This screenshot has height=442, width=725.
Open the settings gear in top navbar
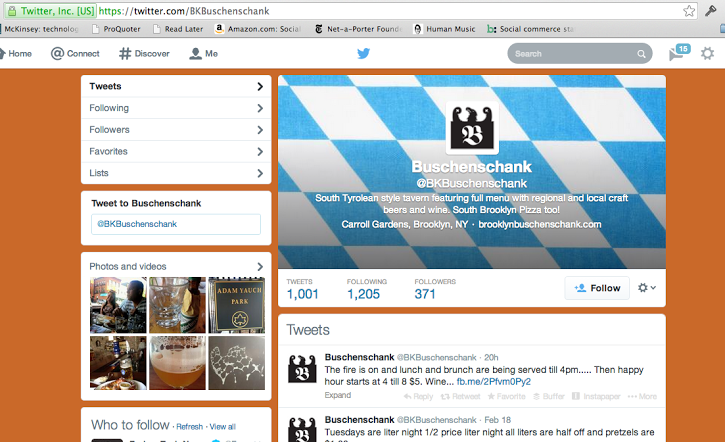click(707, 54)
